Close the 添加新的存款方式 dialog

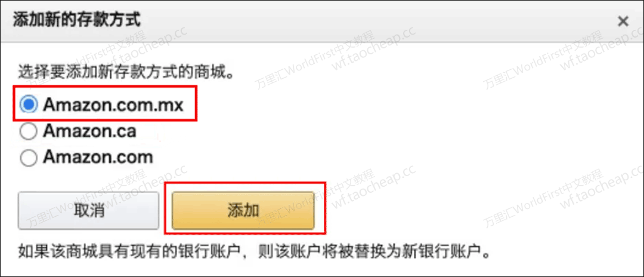click(x=623, y=21)
